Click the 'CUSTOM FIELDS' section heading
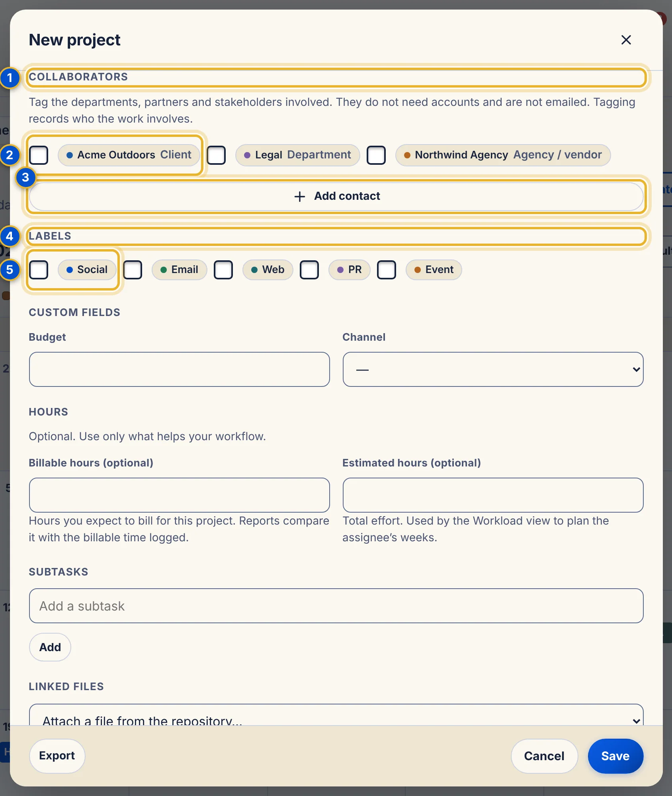Image resolution: width=672 pixels, height=796 pixels. pyautogui.click(x=74, y=312)
